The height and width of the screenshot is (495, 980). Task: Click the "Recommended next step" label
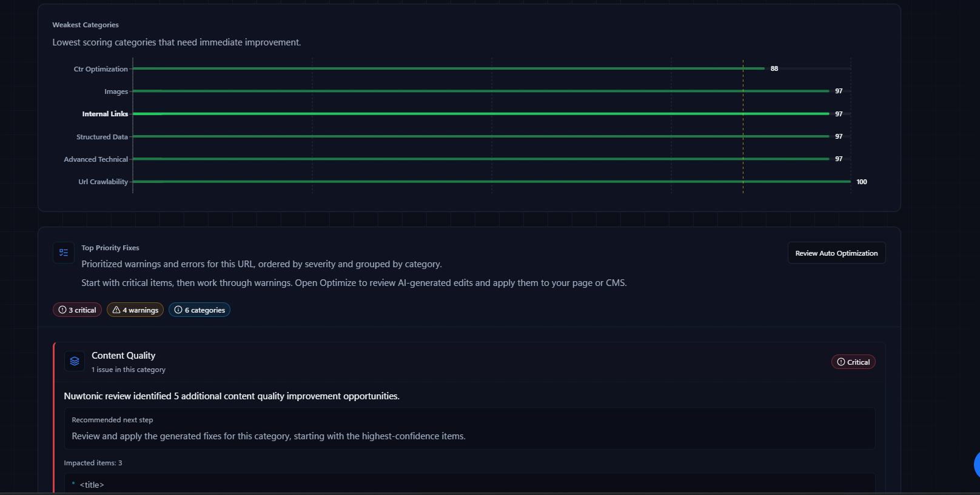click(x=112, y=420)
